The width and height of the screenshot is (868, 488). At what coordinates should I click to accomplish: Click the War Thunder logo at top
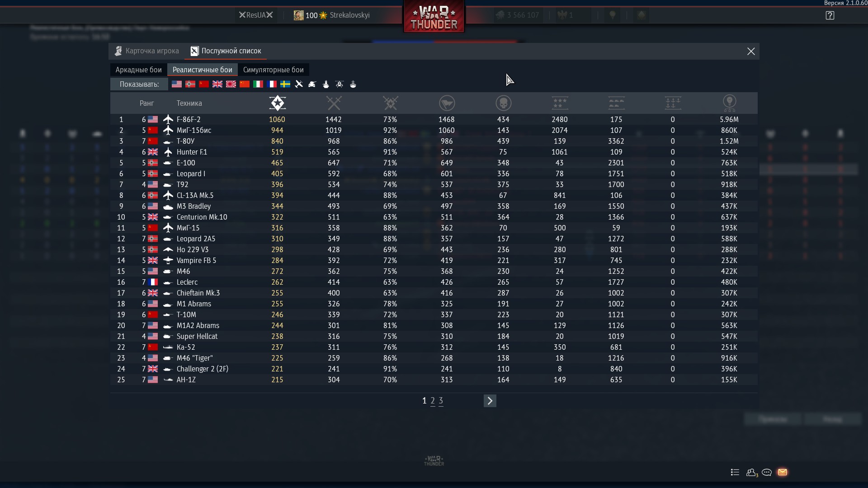(x=434, y=17)
